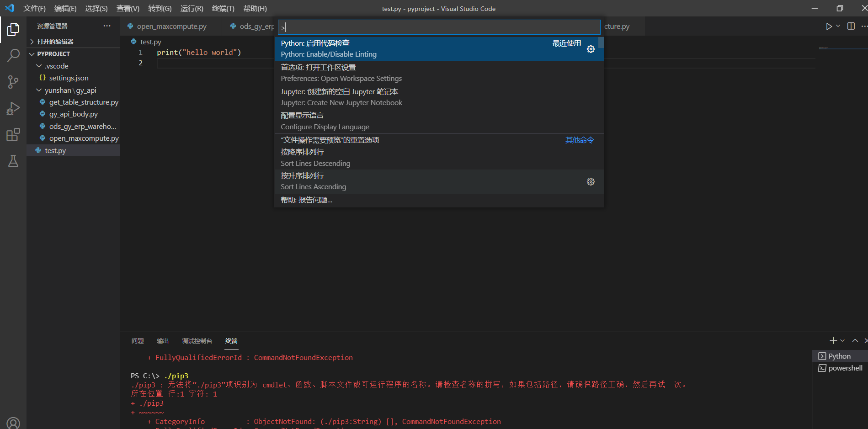868x429 pixels.
Task: Open the 帮助(H) menu
Action: 255,9
